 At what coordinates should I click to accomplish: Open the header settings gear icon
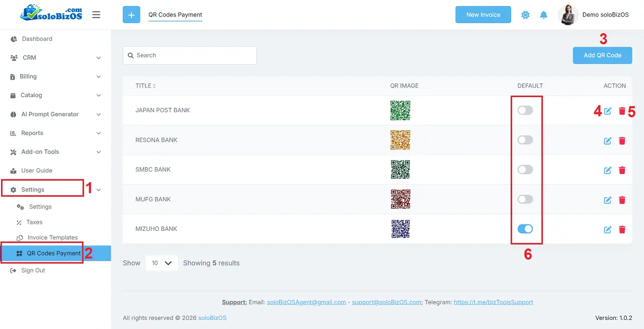(x=525, y=15)
